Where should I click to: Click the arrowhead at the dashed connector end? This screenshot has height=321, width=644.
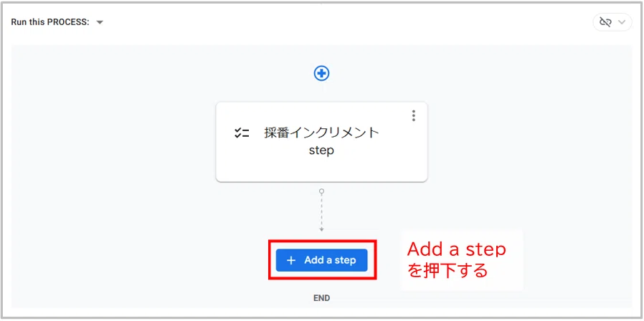pos(321,229)
